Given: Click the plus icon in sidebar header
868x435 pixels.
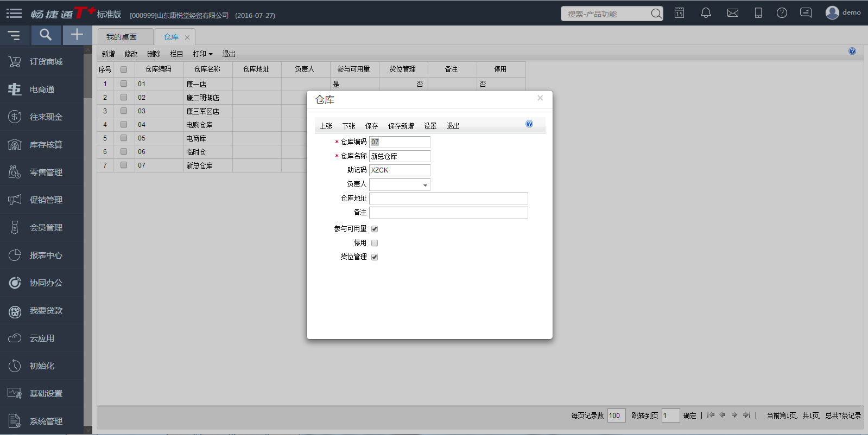Looking at the screenshot, I should (x=77, y=35).
